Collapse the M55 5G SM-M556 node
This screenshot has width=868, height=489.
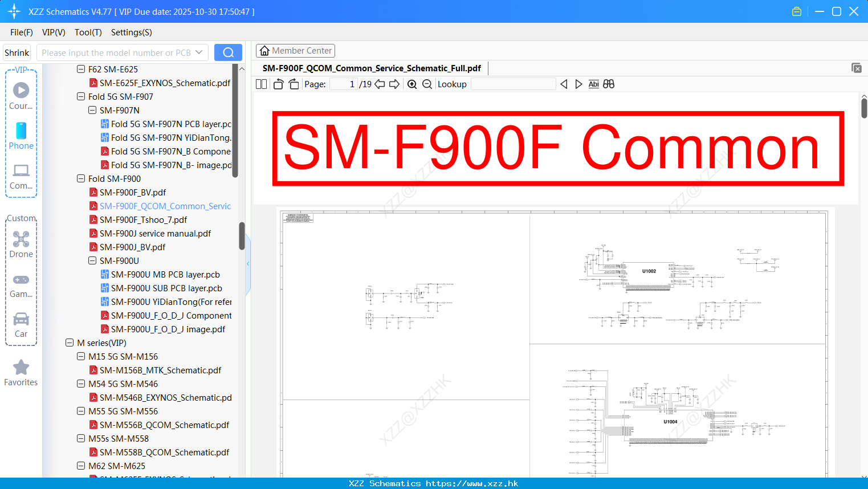(x=81, y=411)
